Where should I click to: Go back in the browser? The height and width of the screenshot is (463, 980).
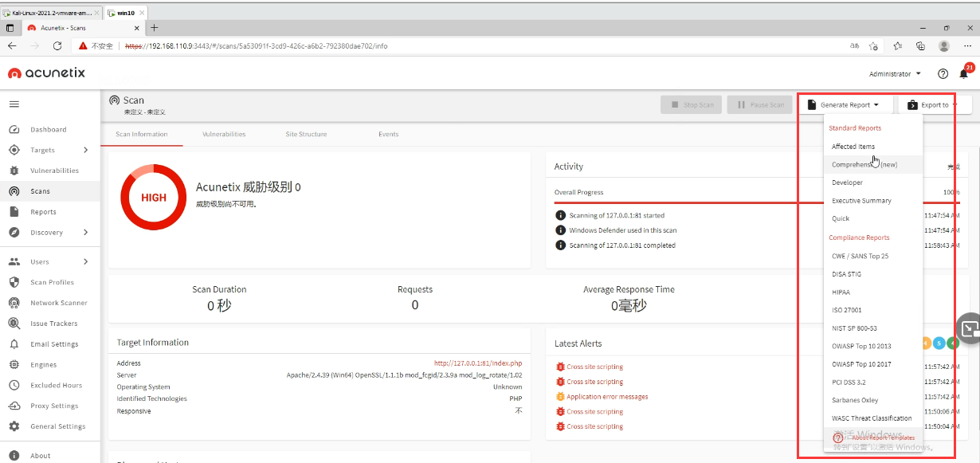tap(12, 46)
